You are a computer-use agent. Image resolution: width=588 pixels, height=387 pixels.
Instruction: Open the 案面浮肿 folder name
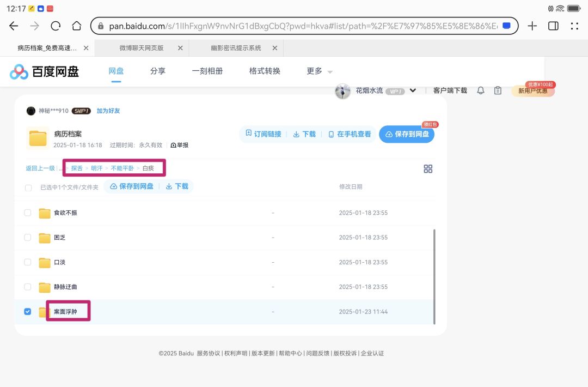pyautogui.click(x=65, y=312)
